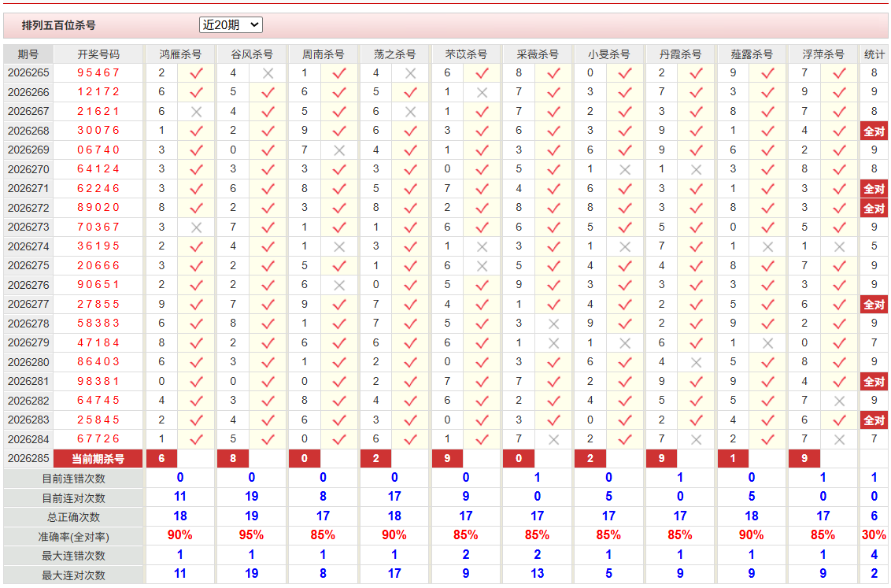Select the 荡之 current kill number 2
This screenshot has height=588, width=891.
(x=375, y=458)
